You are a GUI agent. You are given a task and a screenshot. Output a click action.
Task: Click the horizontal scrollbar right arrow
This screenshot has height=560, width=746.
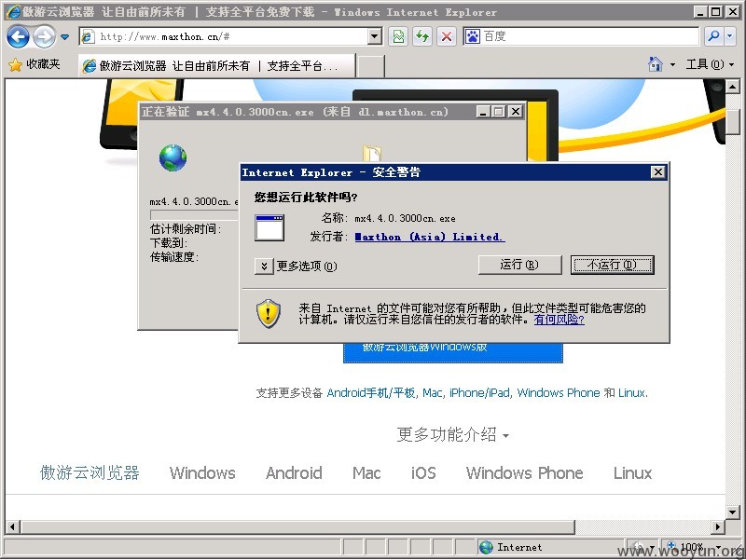coord(718,526)
